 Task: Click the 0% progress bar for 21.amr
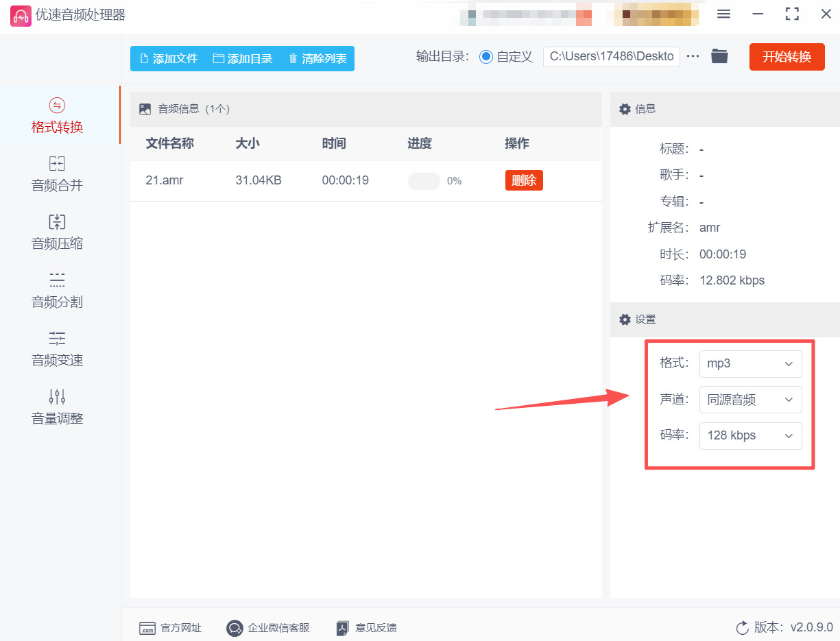pos(424,181)
